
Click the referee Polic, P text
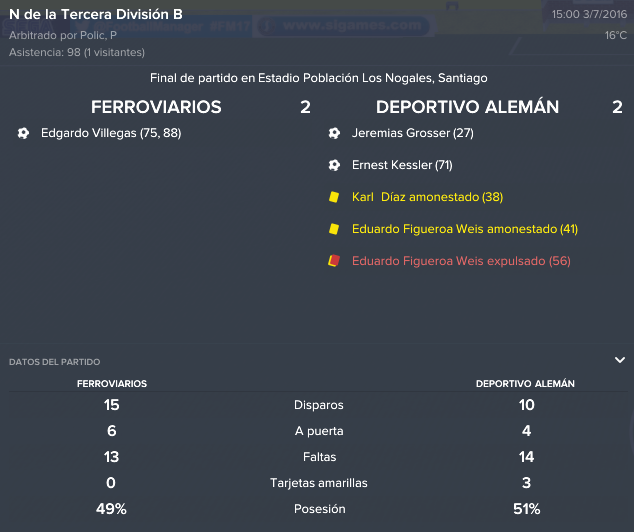pos(98,36)
